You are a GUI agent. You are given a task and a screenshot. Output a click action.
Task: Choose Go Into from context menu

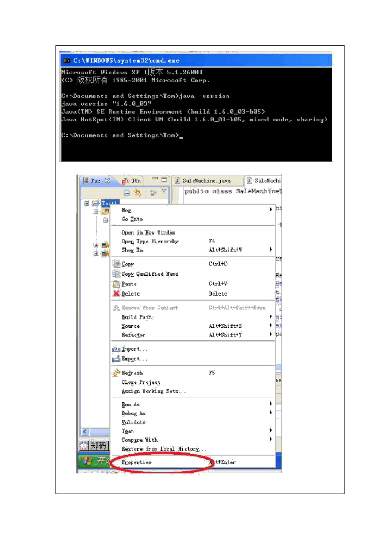[x=193, y=219]
